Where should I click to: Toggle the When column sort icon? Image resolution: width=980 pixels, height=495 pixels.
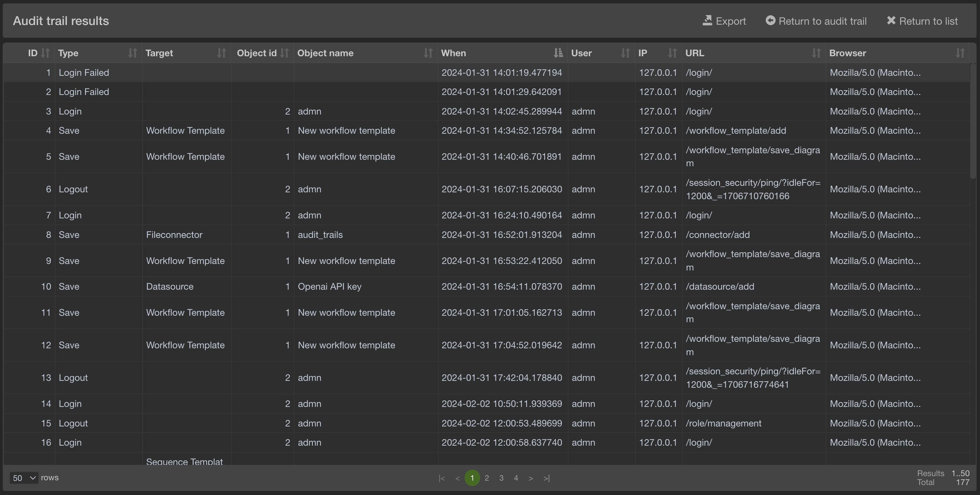pos(558,53)
